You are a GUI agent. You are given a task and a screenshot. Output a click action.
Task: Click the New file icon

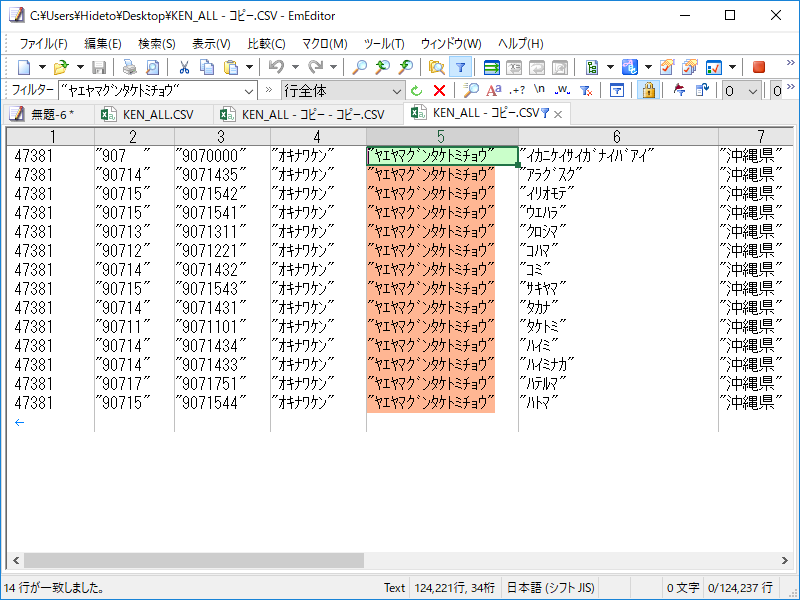pos(24,67)
